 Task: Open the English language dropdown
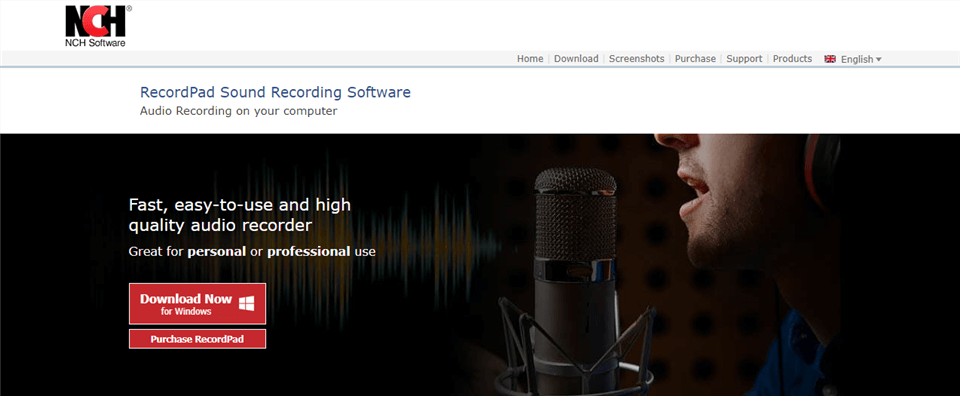pyautogui.click(x=861, y=59)
